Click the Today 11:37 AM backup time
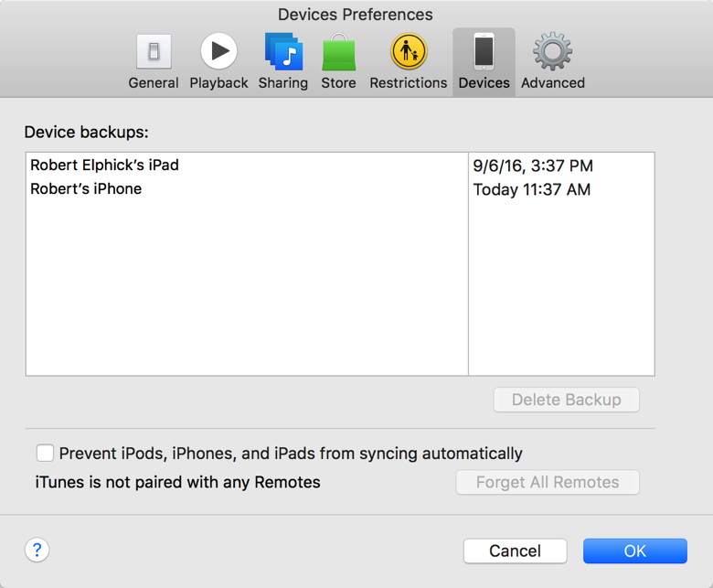 (x=532, y=189)
